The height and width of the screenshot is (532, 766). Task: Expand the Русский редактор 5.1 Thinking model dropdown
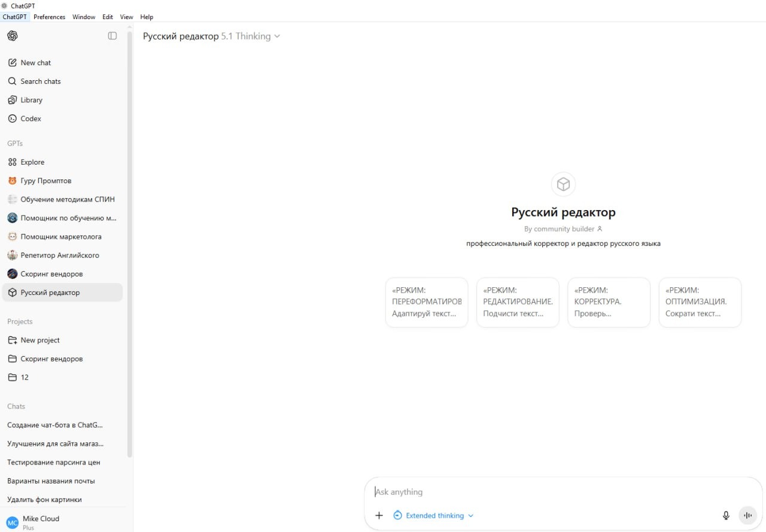pyautogui.click(x=211, y=37)
